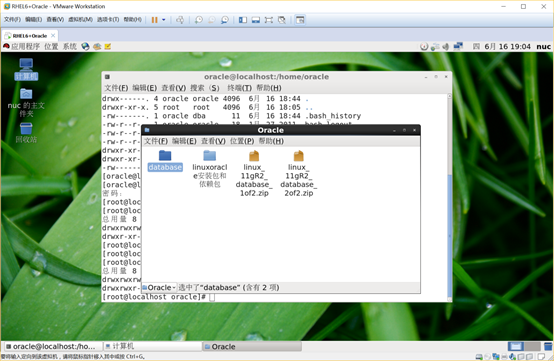Viewport: 554px width, 361px height.
Task: Open Oracle file manager 编辑(E) menu
Action: coord(184,141)
